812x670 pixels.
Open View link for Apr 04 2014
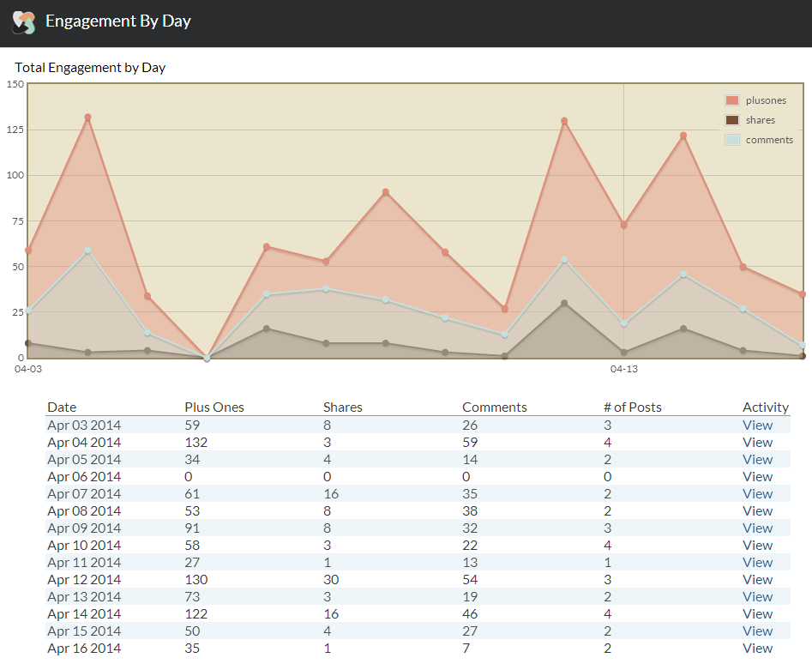(x=757, y=443)
